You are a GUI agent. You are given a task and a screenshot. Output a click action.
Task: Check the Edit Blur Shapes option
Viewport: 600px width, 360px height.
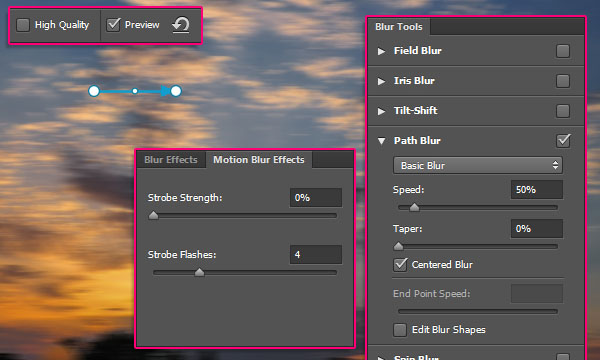point(400,330)
